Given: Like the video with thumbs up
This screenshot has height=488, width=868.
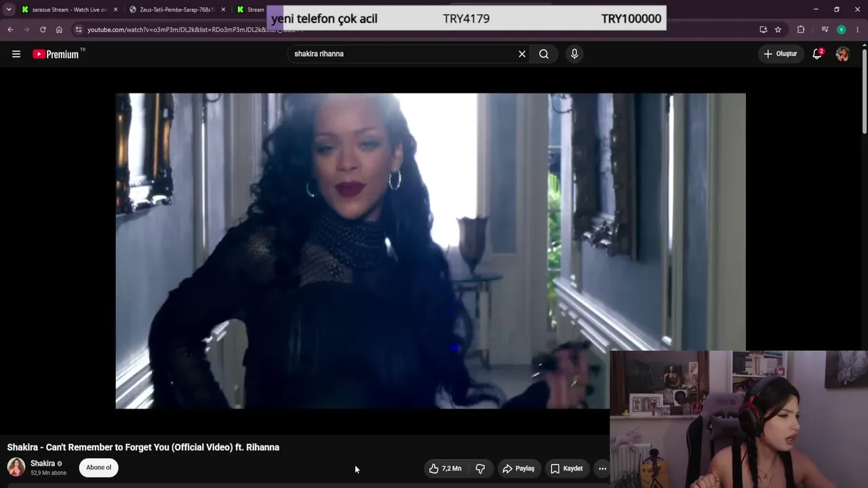Looking at the screenshot, I should tap(446, 468).
